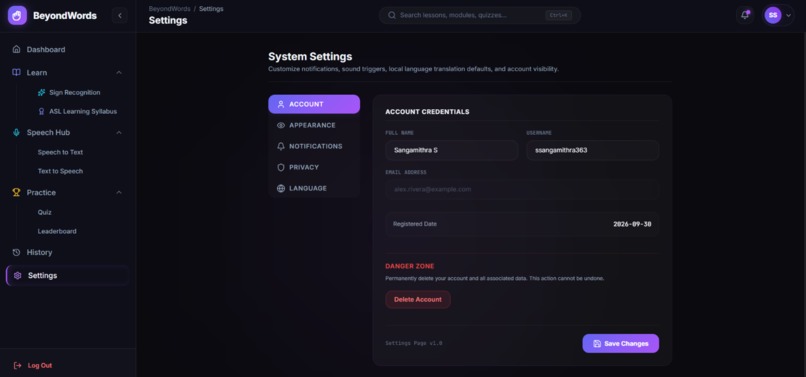806x377 pixels.
Task: Click the Account tab person icon
Action: (x=281, y=104)
